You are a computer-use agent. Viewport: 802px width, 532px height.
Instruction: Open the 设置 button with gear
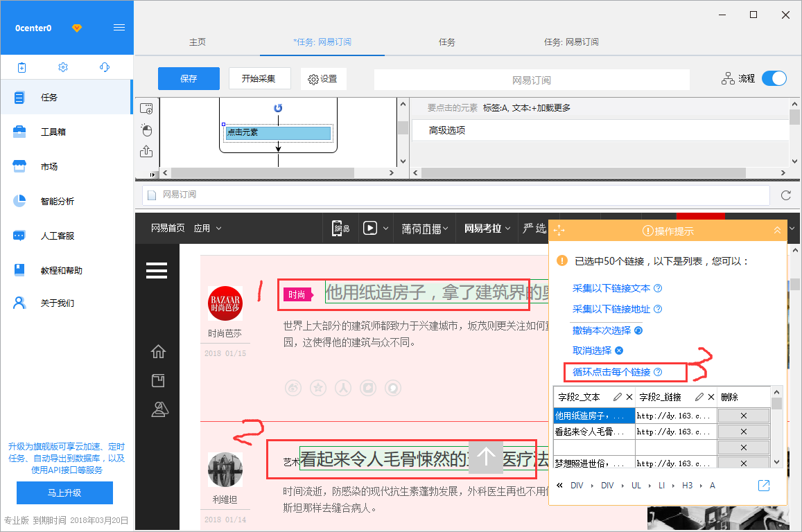click(x=323, y=79)
